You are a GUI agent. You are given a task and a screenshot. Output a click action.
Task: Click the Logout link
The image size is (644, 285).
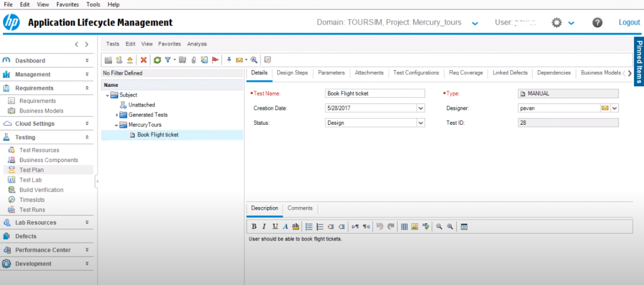coord(629,23)
